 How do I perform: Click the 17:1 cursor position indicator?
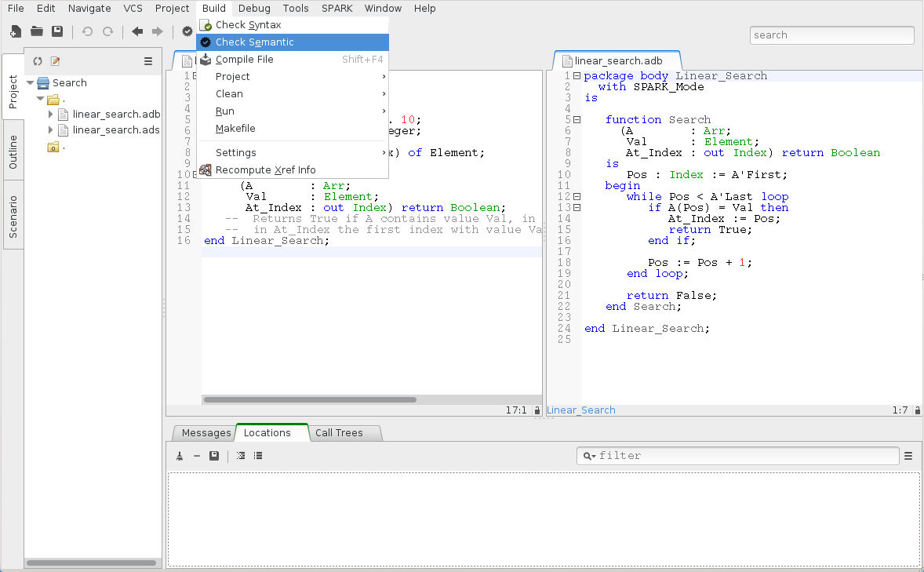[x=516, y=410]
